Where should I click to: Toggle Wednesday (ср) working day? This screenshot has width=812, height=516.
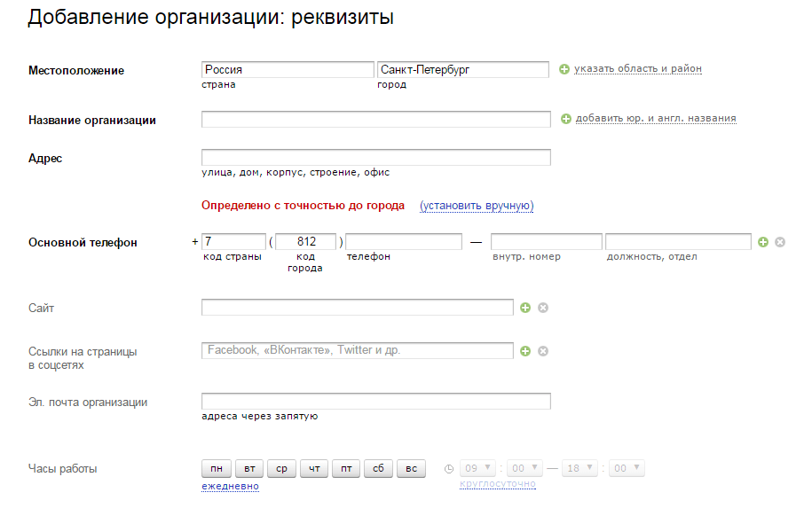click(281, 469)
